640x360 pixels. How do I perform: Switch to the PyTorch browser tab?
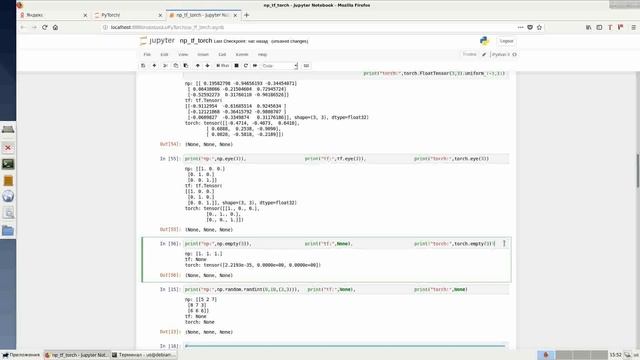pyautogui.click(x=128, y=15)
